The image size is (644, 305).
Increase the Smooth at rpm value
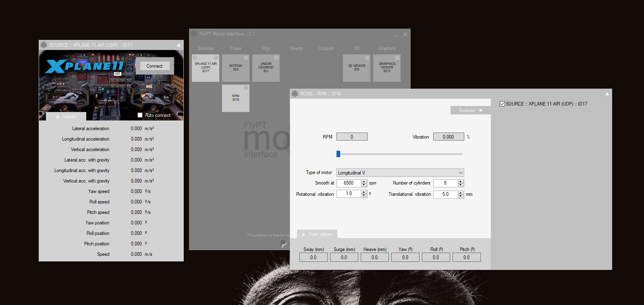[364, 181]
